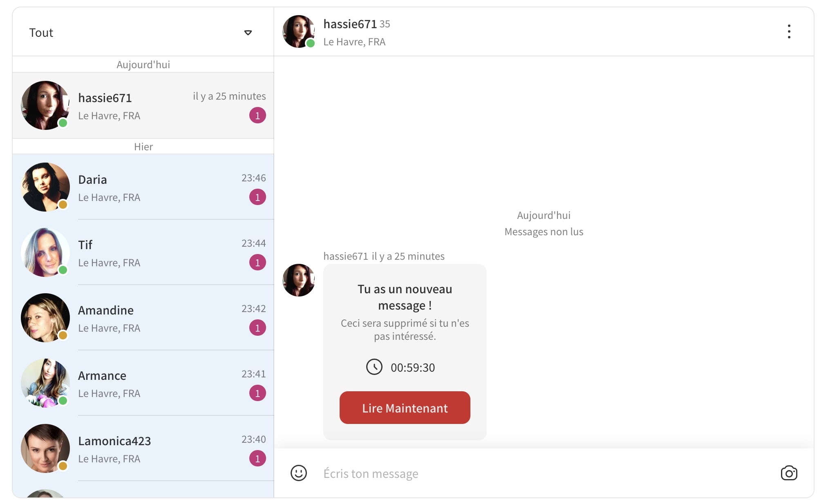Click Tif's profile picture in list
Screen dimensions: 828x504
click(45, 252)
